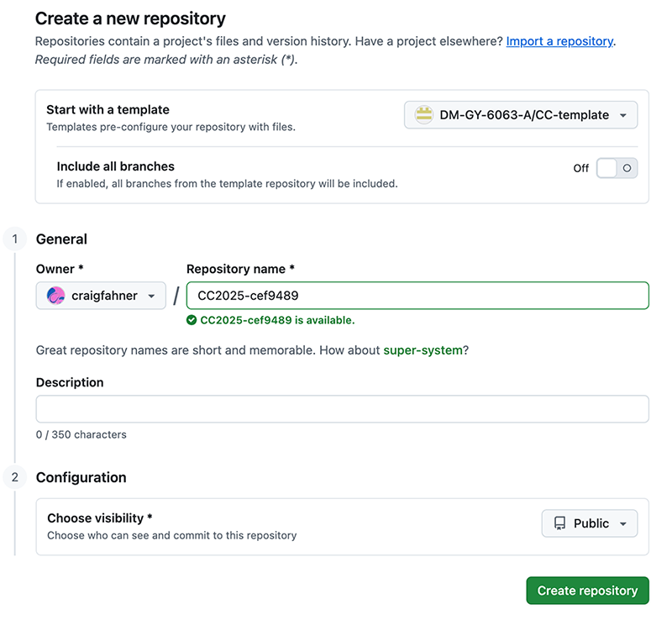Focus the Repository name text field
Image resolution: width=672 pixels, height=625 pixels.
coord(417,296)
